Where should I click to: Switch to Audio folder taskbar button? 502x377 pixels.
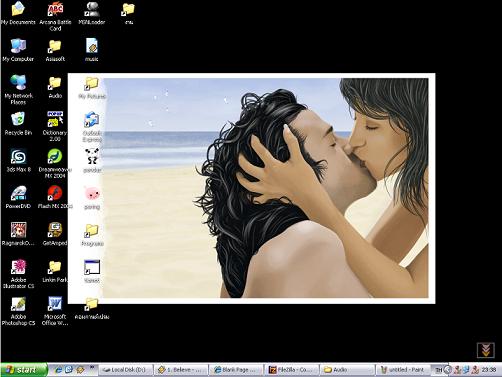point(347,370)
